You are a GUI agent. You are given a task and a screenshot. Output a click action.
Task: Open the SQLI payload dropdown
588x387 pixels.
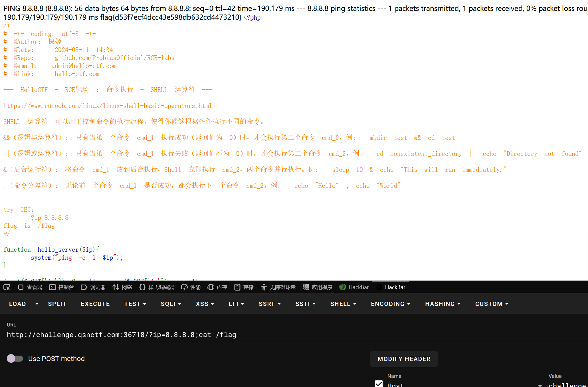pos(171,304)
